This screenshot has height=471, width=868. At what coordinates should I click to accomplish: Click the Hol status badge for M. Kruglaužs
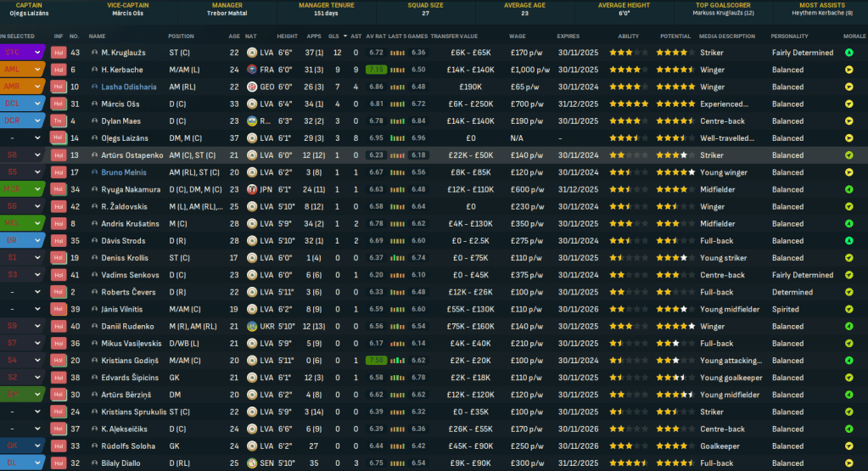tap(59, 52)
